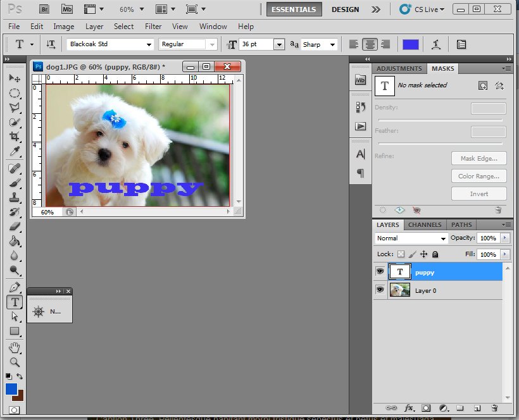Open the Window menu

[x=213, y=27]
